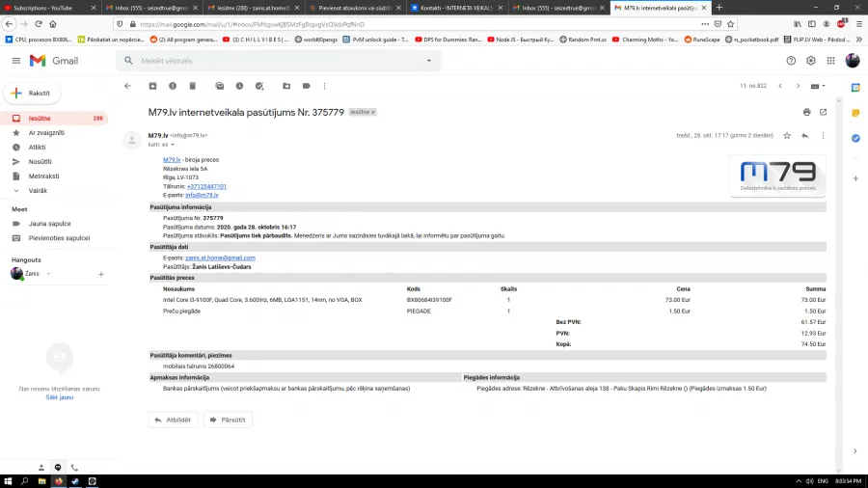
Task: Click Sākt jaunu chat link
Action: 59,397
